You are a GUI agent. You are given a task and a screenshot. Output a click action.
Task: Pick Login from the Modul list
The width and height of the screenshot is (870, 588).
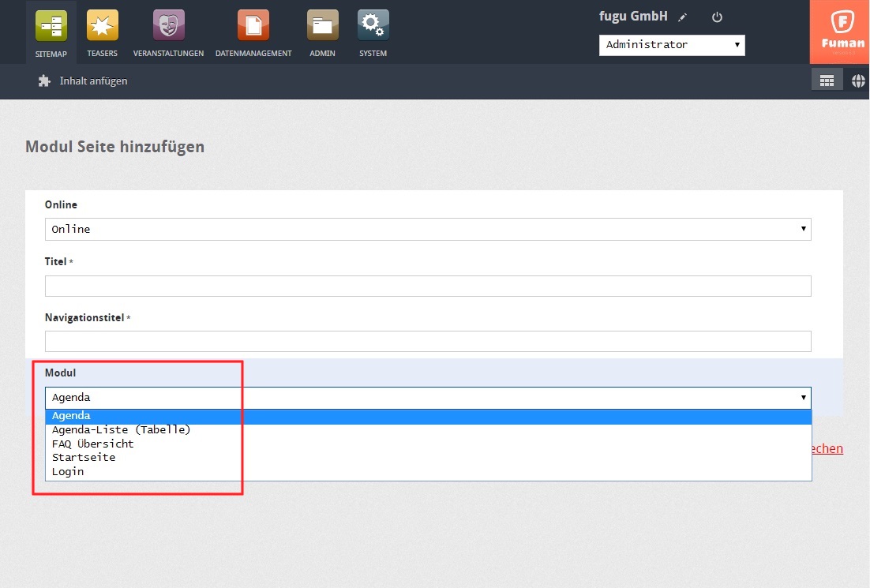coord(68,472)
